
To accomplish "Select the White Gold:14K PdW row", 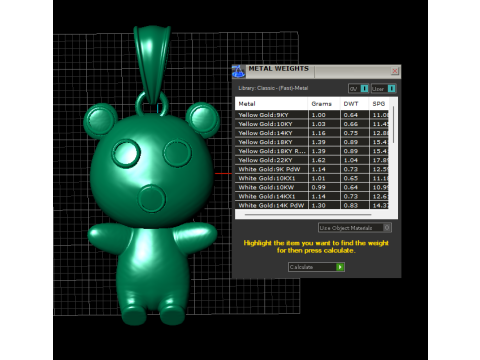I will coord(312,205).
